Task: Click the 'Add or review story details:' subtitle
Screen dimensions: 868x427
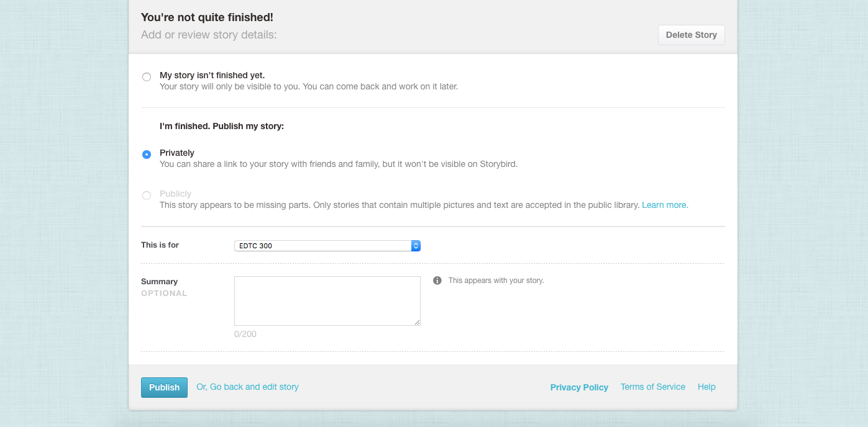Action: [209, 35]
